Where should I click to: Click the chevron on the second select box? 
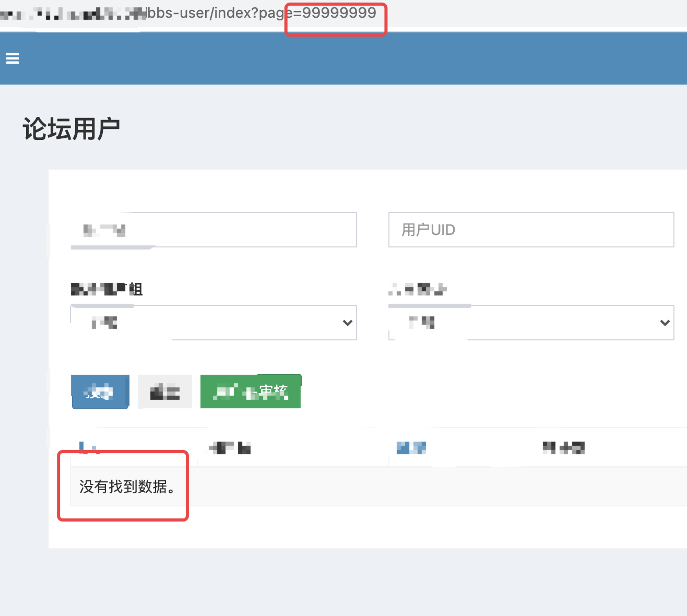coord(664,323)
